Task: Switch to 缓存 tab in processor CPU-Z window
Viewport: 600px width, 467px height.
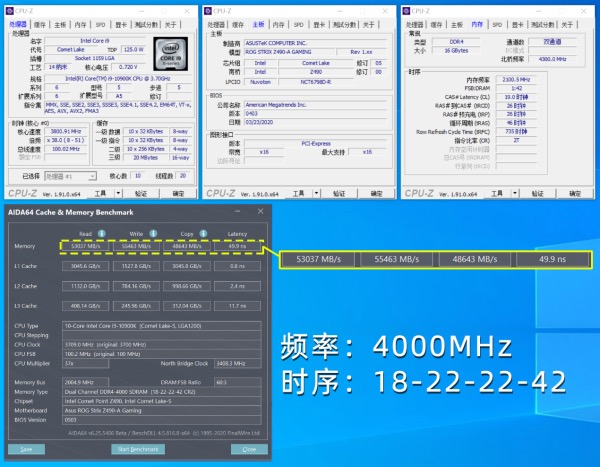Action: (x=39, y=25)
